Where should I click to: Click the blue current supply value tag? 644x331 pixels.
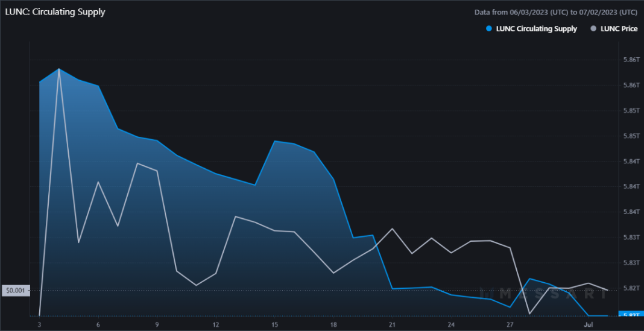coord(631,315)
